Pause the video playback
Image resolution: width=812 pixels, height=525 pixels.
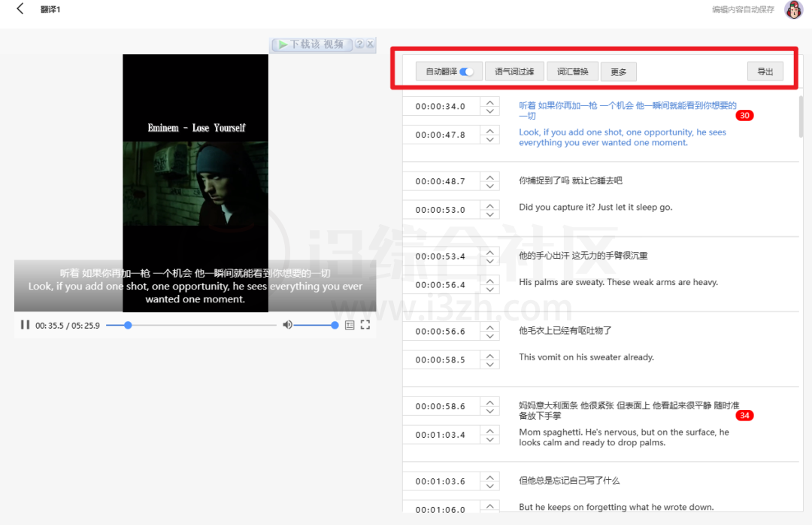point(24,325)
